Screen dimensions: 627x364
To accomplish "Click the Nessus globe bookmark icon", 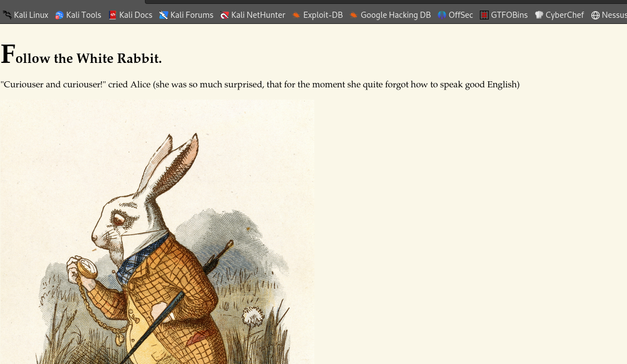I will pyautogui.click(x=595, y=15).
